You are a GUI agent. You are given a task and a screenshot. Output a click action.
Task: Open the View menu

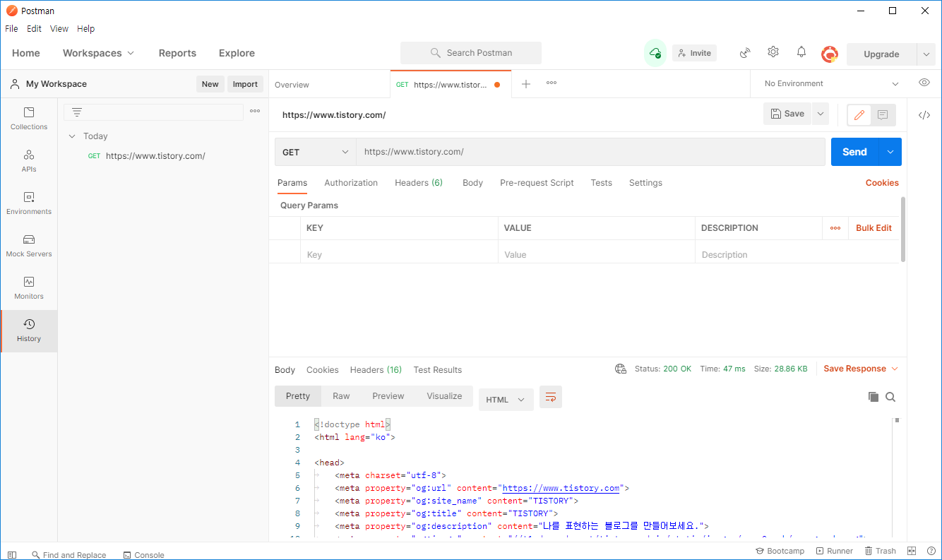point(59,29)
